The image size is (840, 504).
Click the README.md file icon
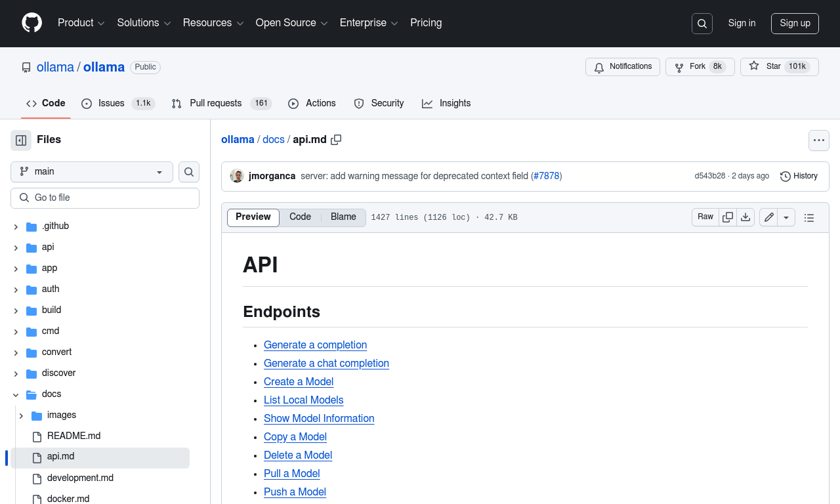[x=37, y=436]
